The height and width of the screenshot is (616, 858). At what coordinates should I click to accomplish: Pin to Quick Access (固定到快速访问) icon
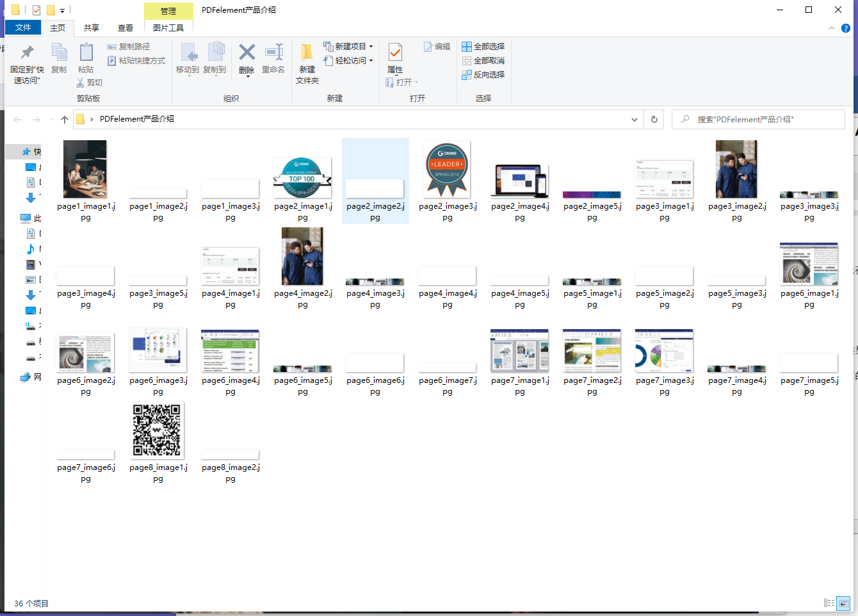pyautogui.click(x=27, y=54)
